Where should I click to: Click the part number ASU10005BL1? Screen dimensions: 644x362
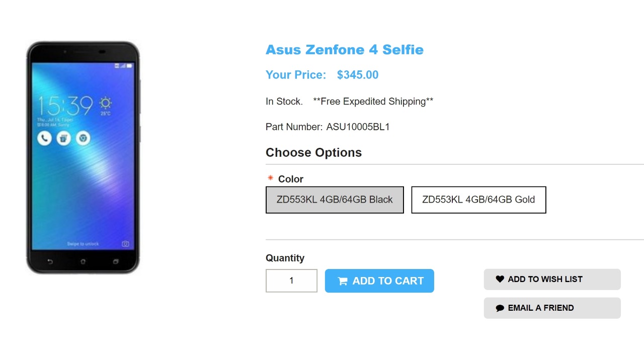click(x=358, y=127)
